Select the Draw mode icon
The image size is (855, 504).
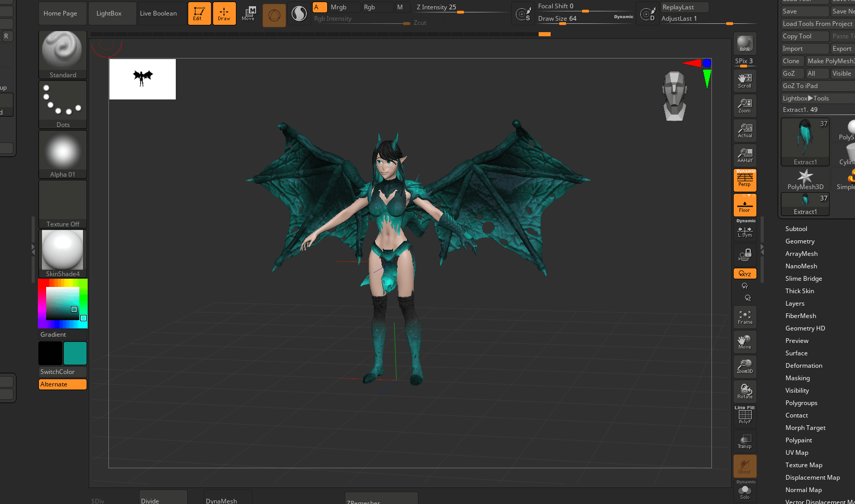(224, 13)
